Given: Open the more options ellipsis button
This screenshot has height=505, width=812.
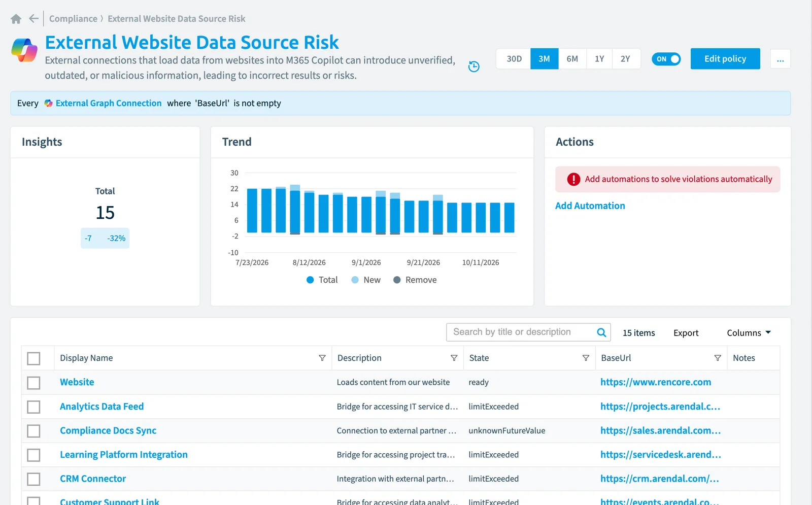Looking at the screenshot, I should (780, 59).
